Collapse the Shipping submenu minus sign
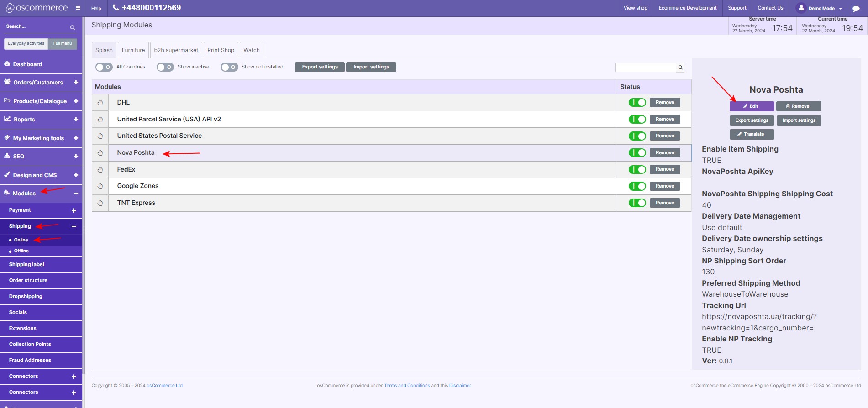868x408 pixels. 74,226
